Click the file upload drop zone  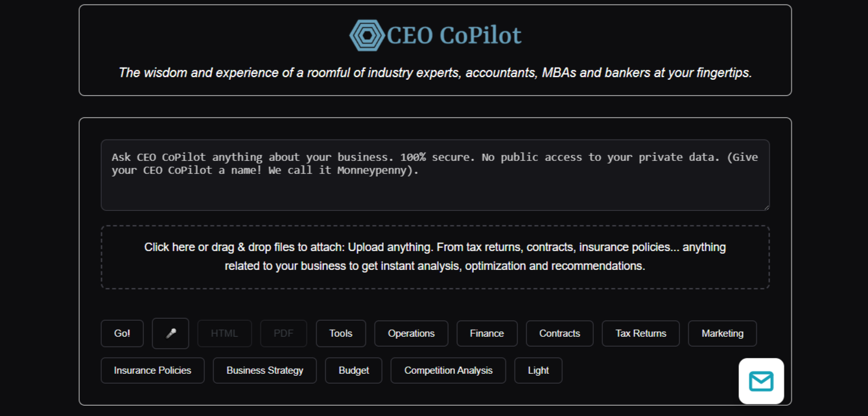[435, 257]
